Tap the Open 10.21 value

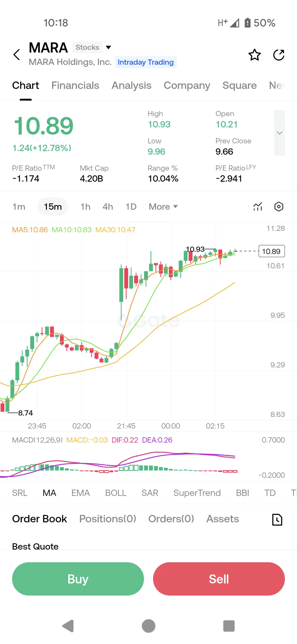point(227,124)
